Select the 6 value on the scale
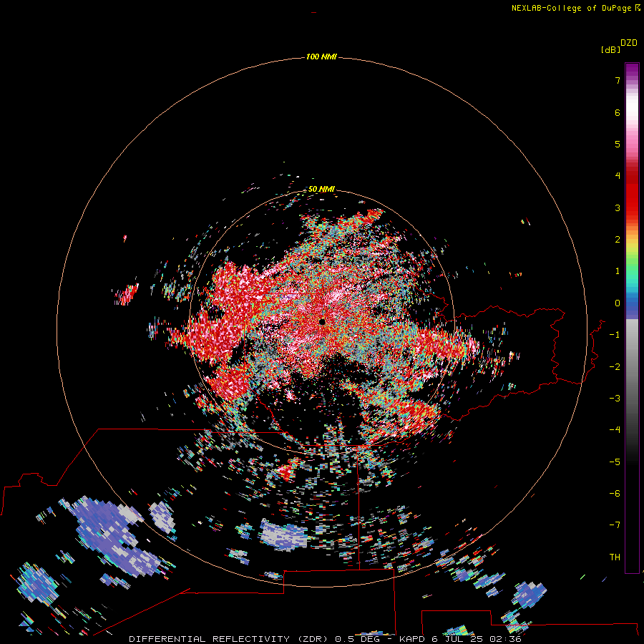The width and height of the screenshot is (644, 644). (x=618, y=112)
